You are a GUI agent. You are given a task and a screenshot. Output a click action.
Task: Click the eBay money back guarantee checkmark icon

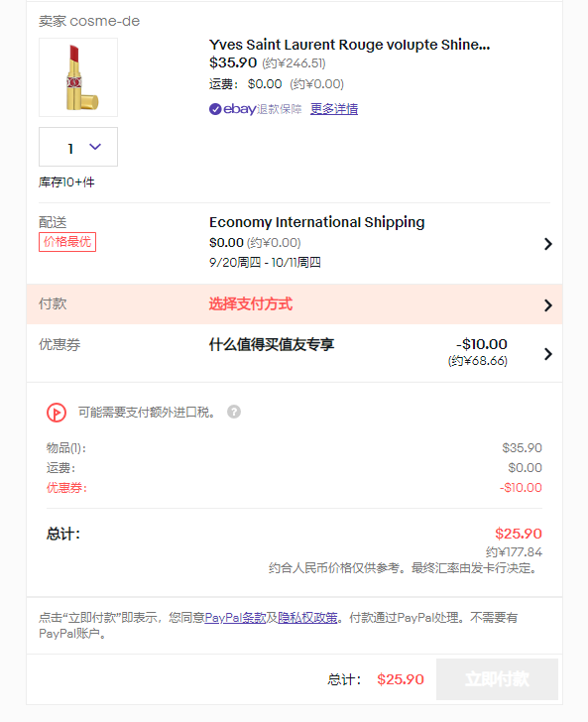coord(215,109)
